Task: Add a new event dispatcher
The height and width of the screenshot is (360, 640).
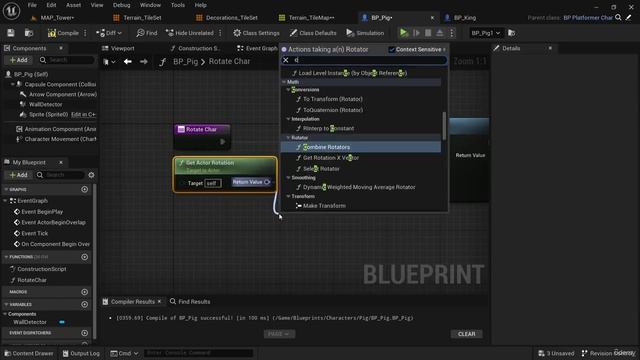Action: pos(84,333)
